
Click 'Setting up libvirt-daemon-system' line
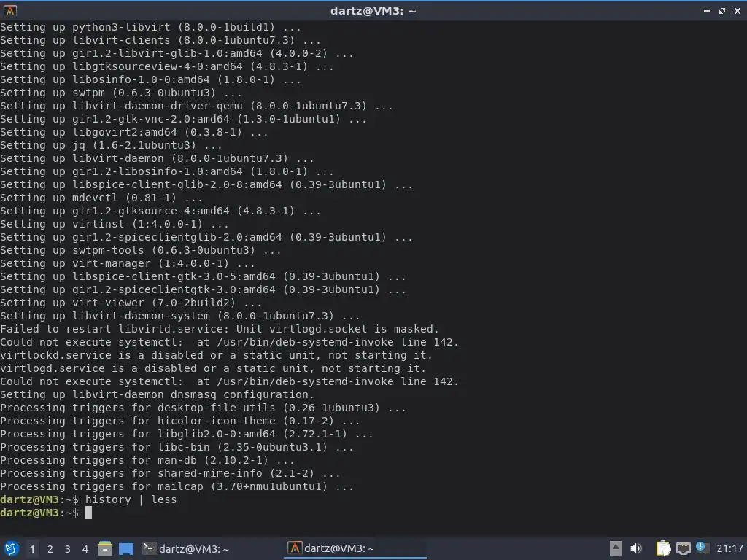(180, 316)
